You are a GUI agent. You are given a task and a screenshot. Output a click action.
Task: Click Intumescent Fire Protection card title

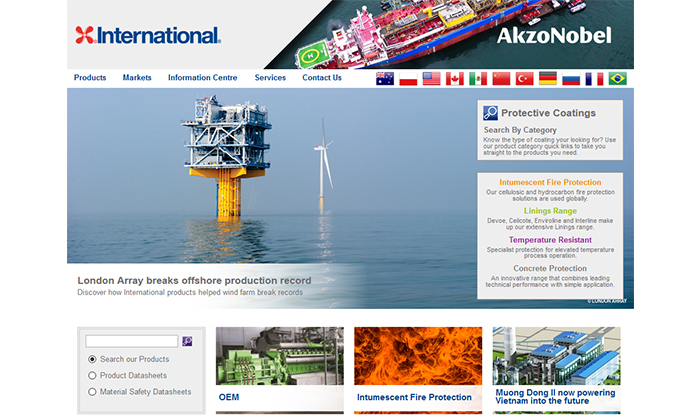point(414,397)
